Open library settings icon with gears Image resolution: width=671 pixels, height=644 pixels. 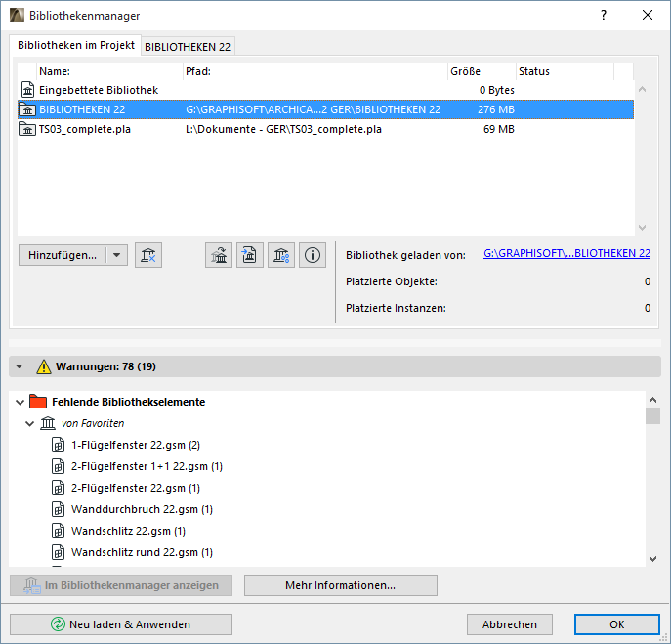click(x=281, y=255)
